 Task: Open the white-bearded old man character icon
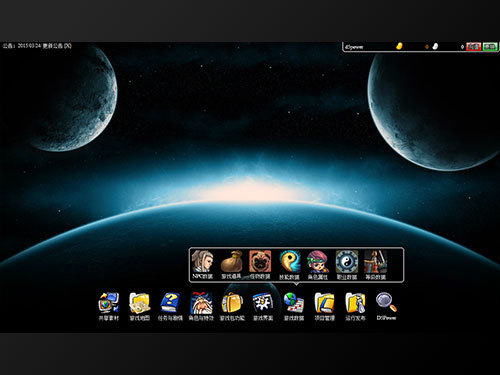[x=201, y=303]
